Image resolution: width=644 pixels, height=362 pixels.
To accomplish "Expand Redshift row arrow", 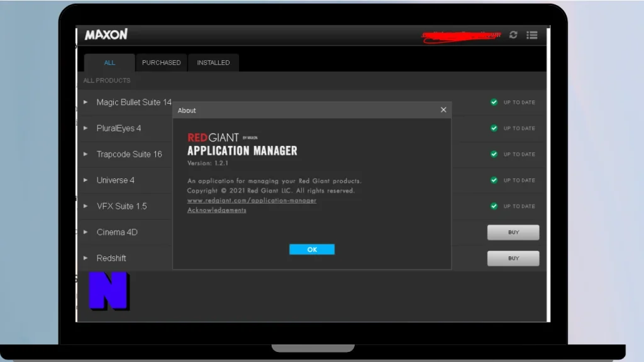I will click(86, 258).
